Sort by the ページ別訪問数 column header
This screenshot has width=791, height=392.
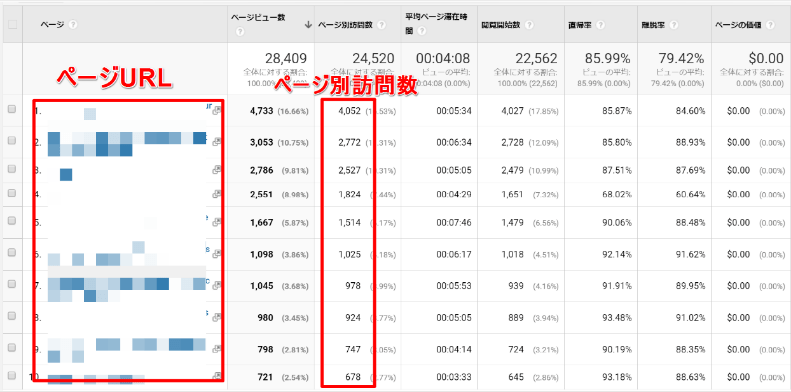click(x=345, y=25)
